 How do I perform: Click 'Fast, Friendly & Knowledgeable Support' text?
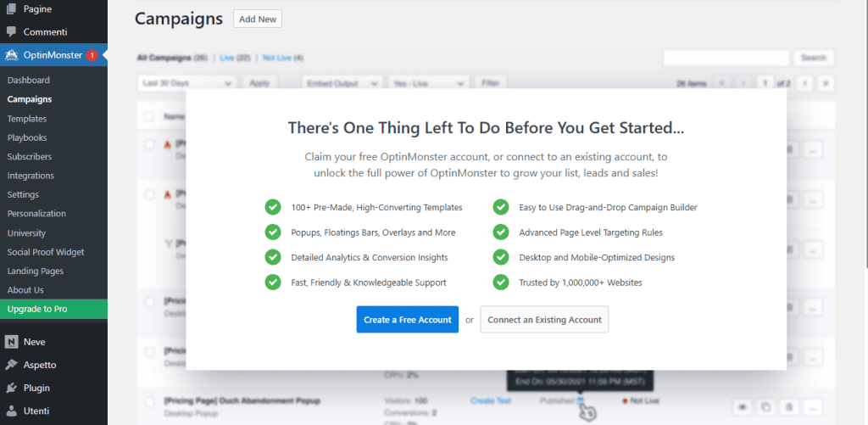tap(369, 282)
